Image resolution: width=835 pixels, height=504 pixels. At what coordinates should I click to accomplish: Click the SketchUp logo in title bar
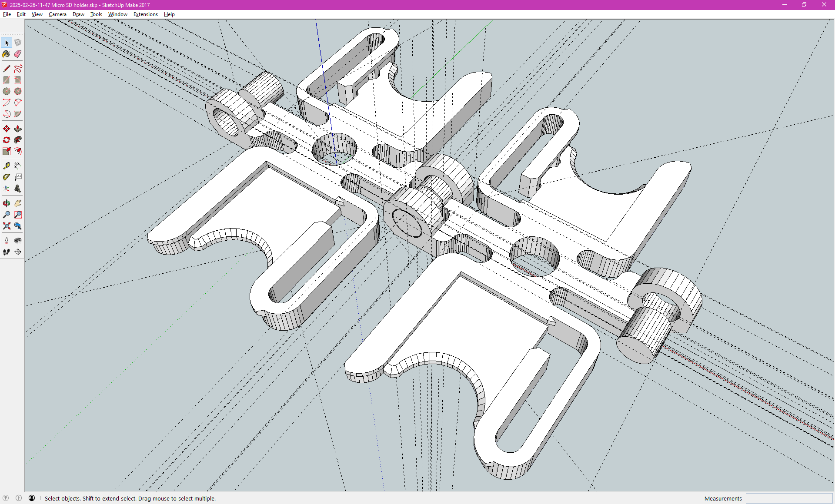[4, 5]
